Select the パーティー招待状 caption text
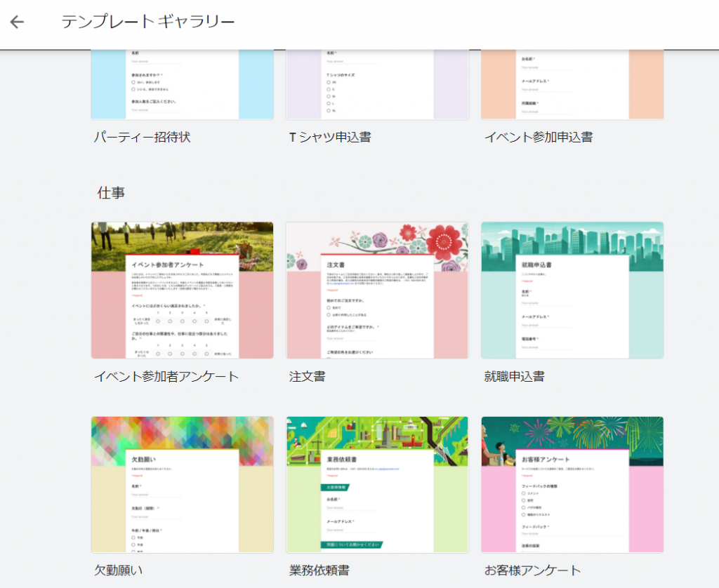Screen dimensions: 719x588 tap(142, 137)
